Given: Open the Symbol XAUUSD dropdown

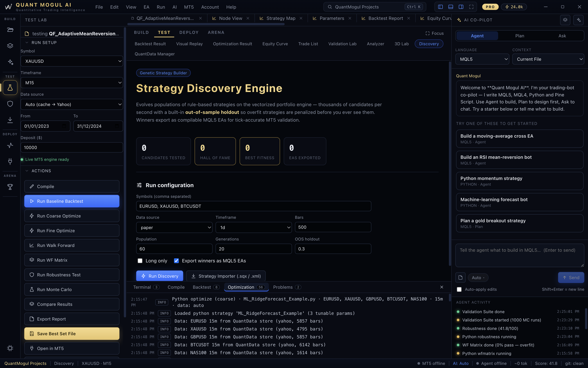Looking at the screenshot, I should point(72,61).
